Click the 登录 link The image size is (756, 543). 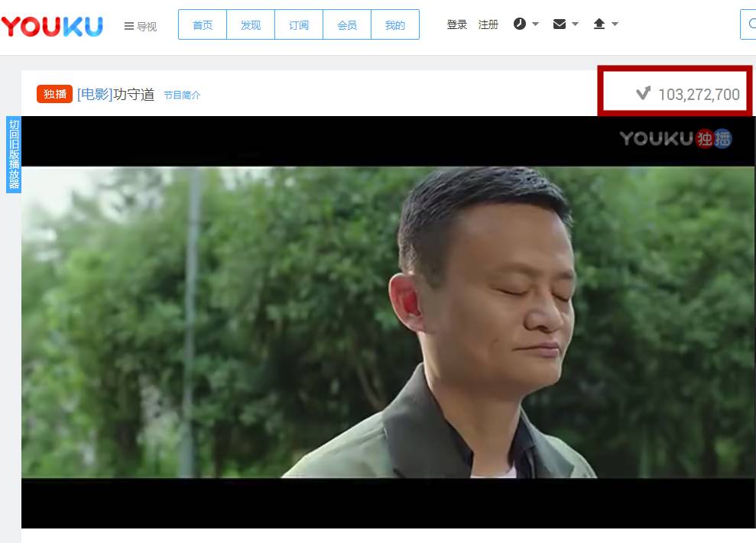click(457, 24)
